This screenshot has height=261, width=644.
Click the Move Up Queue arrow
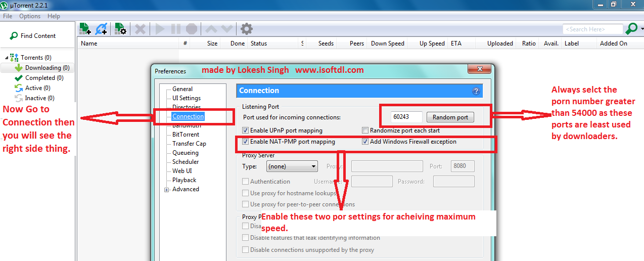(211, 29)
